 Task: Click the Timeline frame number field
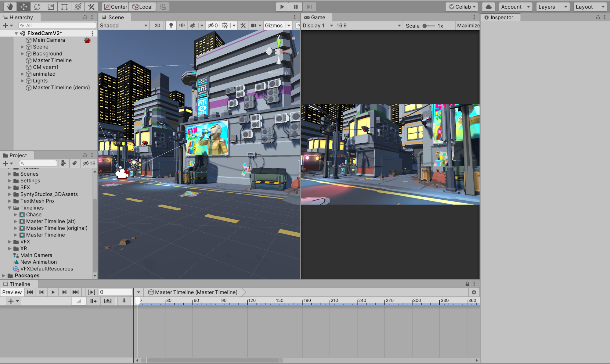pos(115,292)
